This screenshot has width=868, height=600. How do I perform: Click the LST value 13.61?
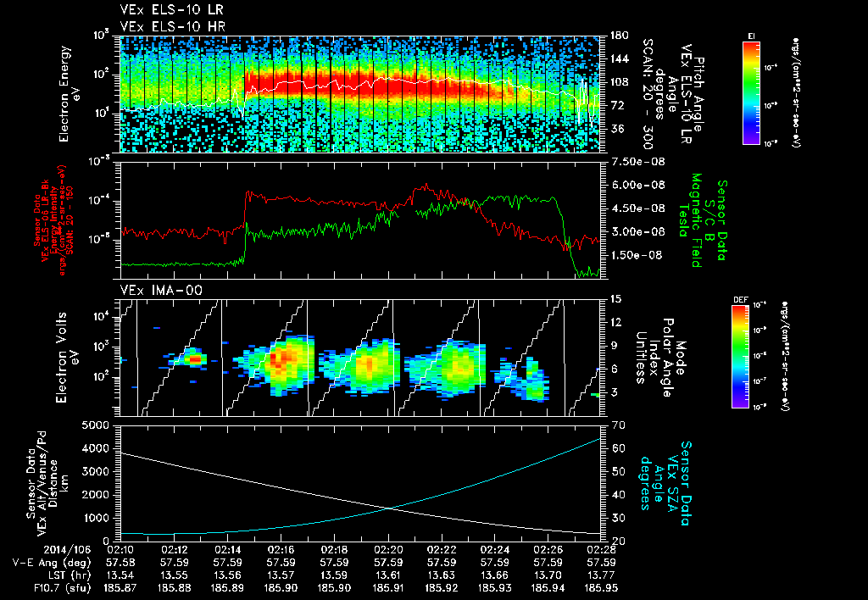coord(388,575)
